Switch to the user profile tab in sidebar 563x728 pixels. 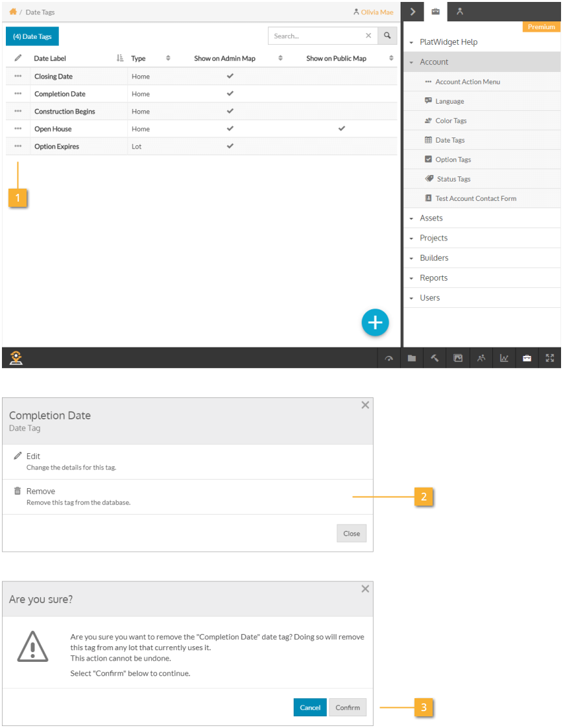coord(460,11)
